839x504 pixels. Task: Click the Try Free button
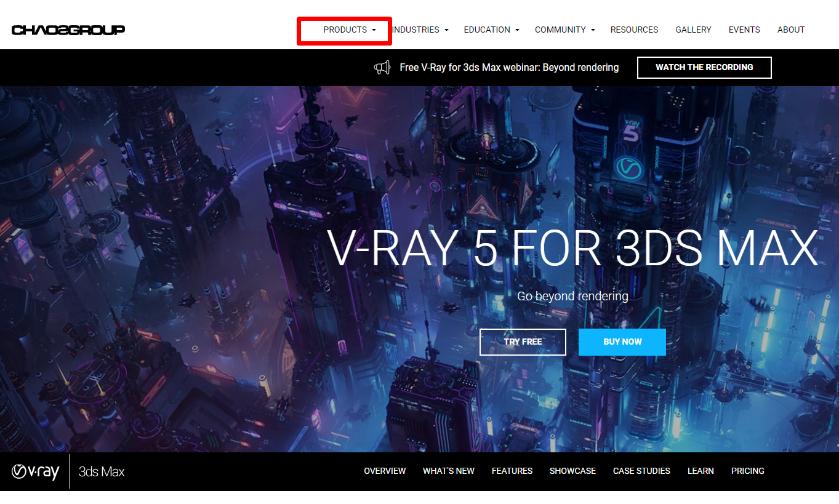point(523,342)
